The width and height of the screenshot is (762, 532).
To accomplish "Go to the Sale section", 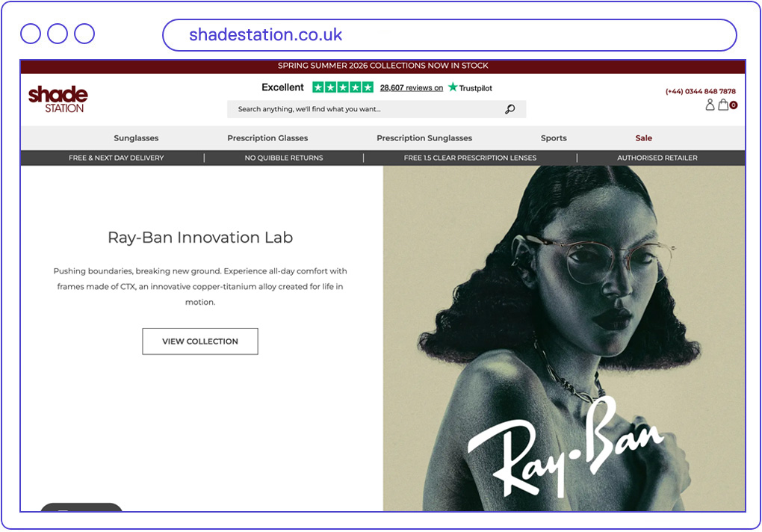I will click(643, 138).
